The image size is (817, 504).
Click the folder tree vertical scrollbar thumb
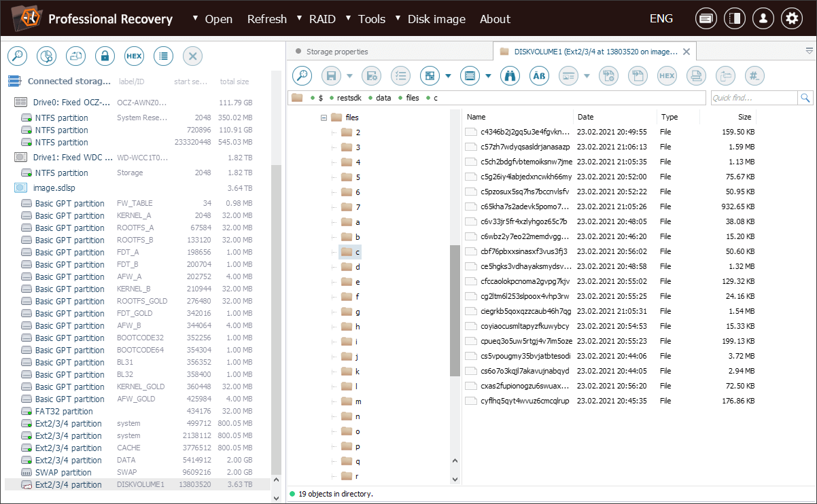tap(455, 310)
